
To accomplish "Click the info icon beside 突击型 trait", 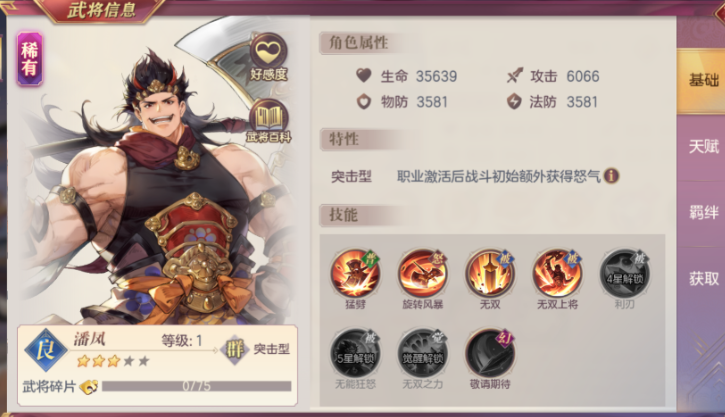I will [x=611, y=176].
